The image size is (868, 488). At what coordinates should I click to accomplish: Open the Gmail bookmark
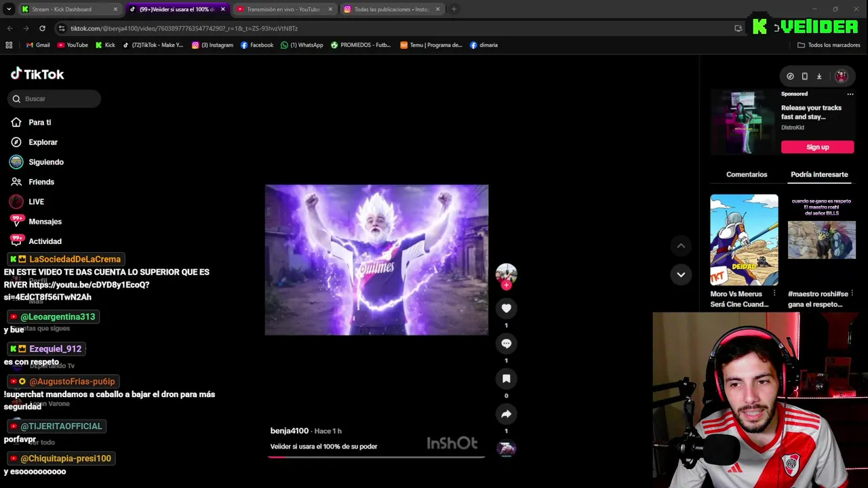click(x=38, y=45)
